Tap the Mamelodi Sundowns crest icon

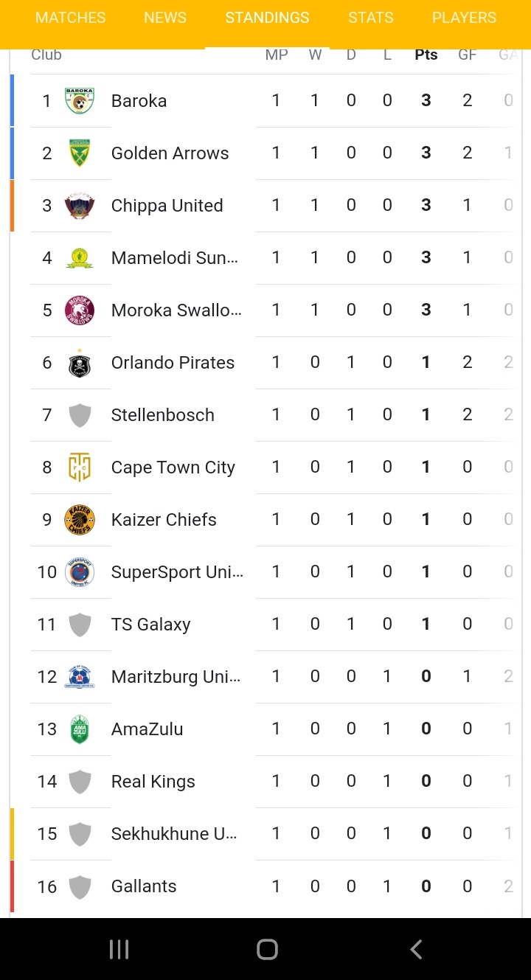coord(80,258)
